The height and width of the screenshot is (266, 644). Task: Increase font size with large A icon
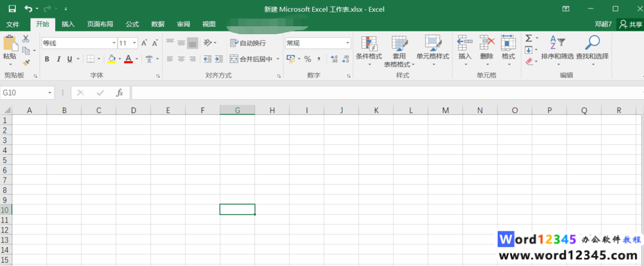144,43
